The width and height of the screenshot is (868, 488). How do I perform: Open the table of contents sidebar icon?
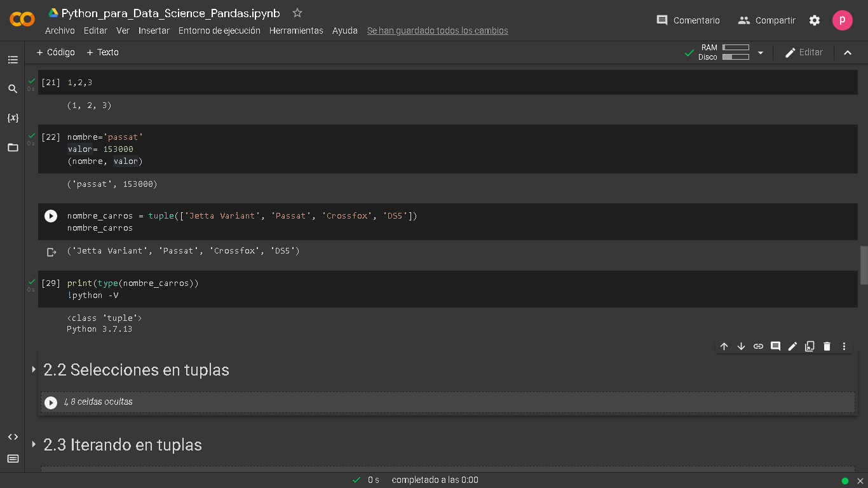click(x=13, y=60)
